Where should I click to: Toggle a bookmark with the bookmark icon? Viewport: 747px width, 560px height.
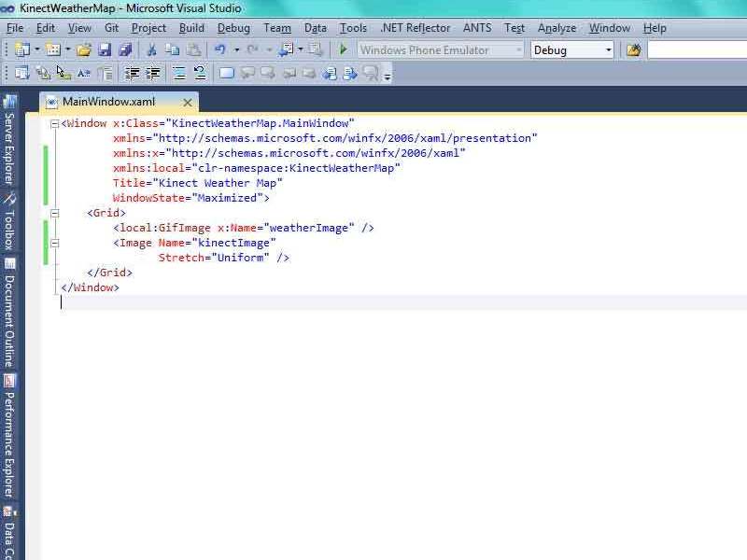coord(227,74)
